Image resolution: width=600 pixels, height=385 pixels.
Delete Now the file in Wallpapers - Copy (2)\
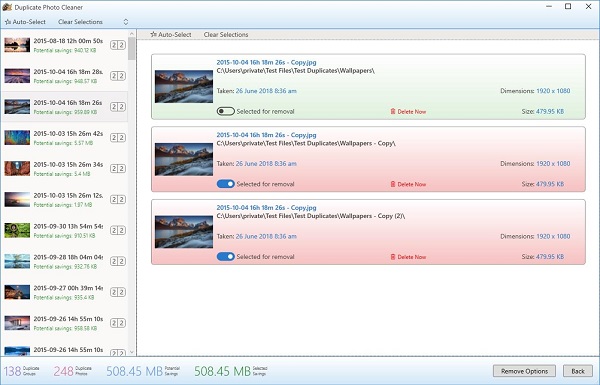tap(408, 257)
